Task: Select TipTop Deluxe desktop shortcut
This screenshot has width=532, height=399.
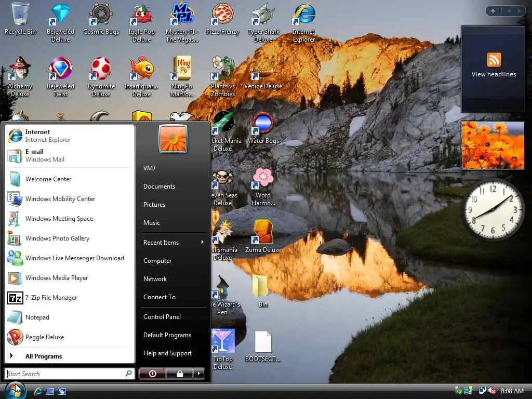Action: (x=222, y=350)
